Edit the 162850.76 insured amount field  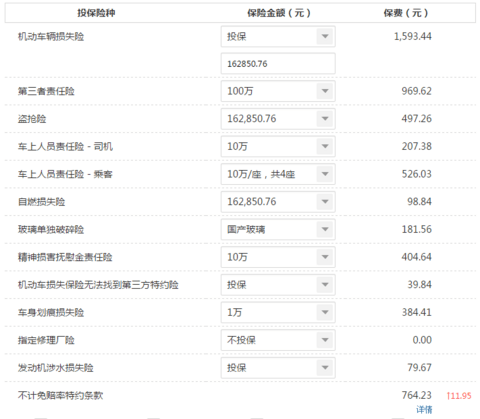coord(278,64)
